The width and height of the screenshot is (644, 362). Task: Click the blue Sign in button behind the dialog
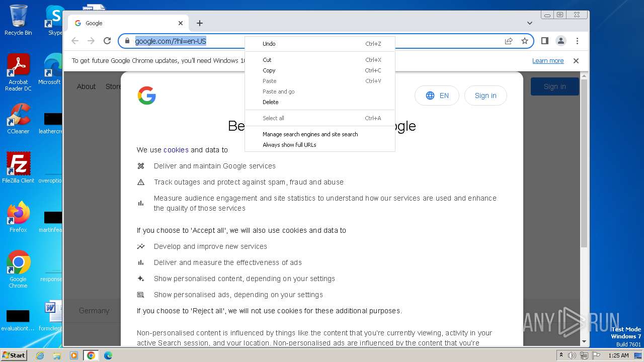pos(555,86)
